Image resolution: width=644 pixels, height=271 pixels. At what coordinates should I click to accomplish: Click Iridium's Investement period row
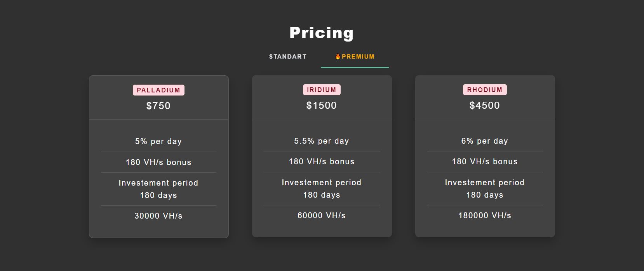click(322, 189)
